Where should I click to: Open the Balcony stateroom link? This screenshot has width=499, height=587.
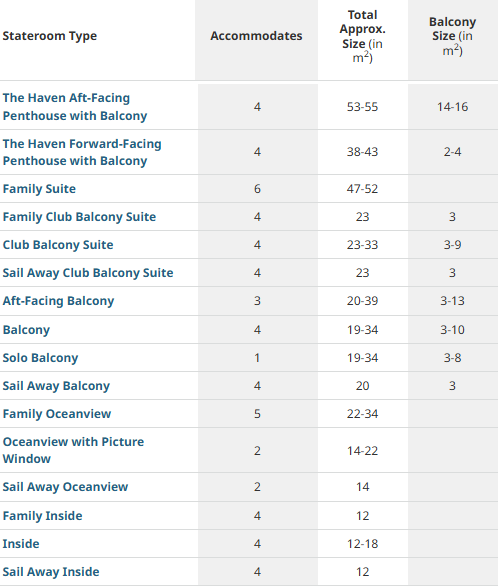tap(26, 330)
